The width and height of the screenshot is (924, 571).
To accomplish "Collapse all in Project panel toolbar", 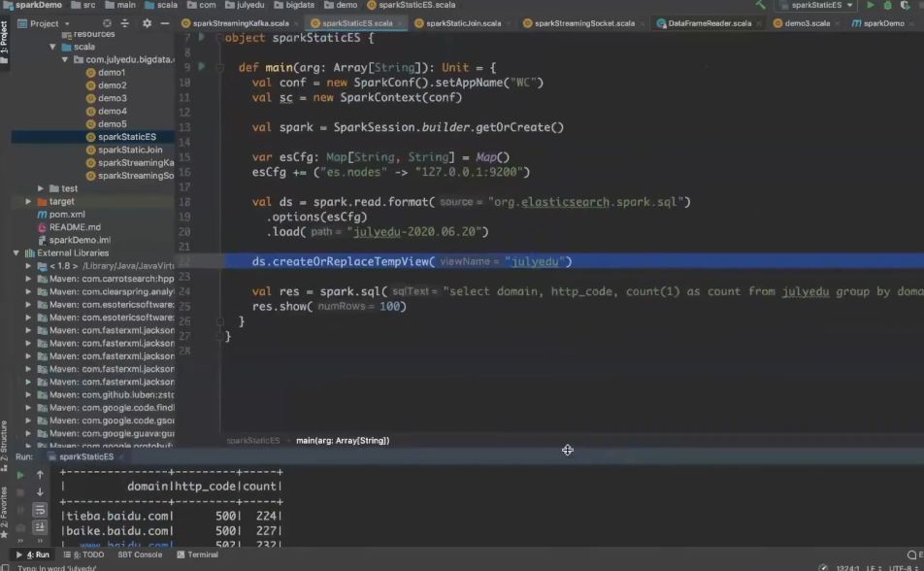I will click(x=125, y=23).
